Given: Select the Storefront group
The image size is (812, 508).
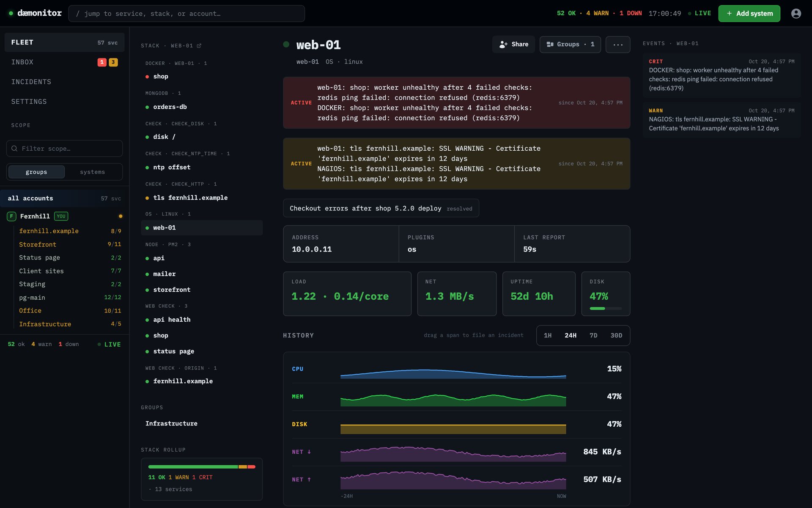Looking at the screenshot, I should coord(70,244).
